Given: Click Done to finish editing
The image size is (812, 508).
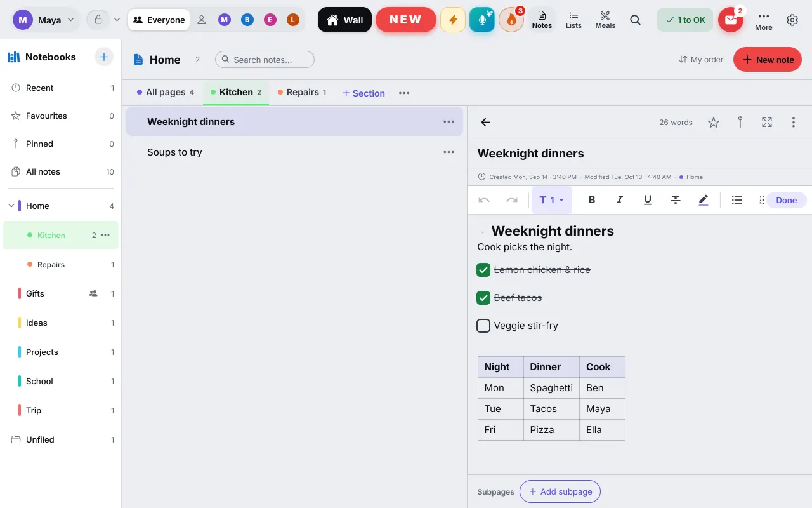Looking at the screenshot, I should click(786, 200).
